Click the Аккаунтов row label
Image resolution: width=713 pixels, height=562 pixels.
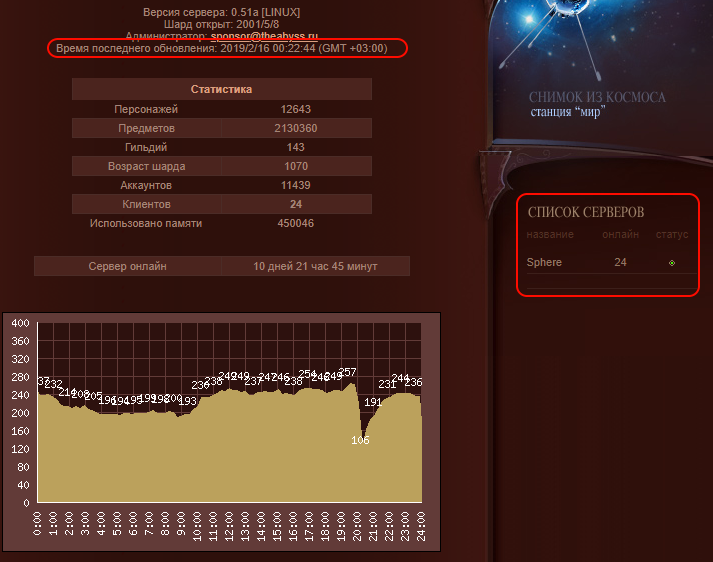pyautogui.click(x=146, y=185)
